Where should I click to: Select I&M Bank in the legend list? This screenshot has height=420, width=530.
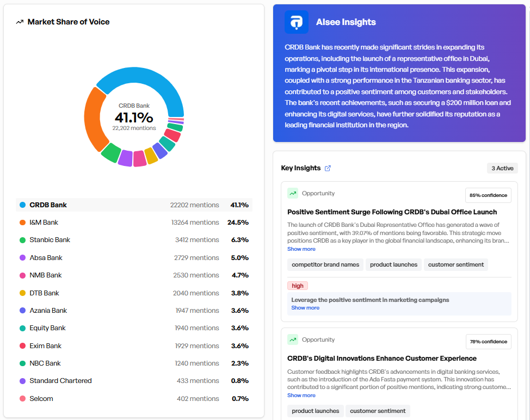point(134,223)
